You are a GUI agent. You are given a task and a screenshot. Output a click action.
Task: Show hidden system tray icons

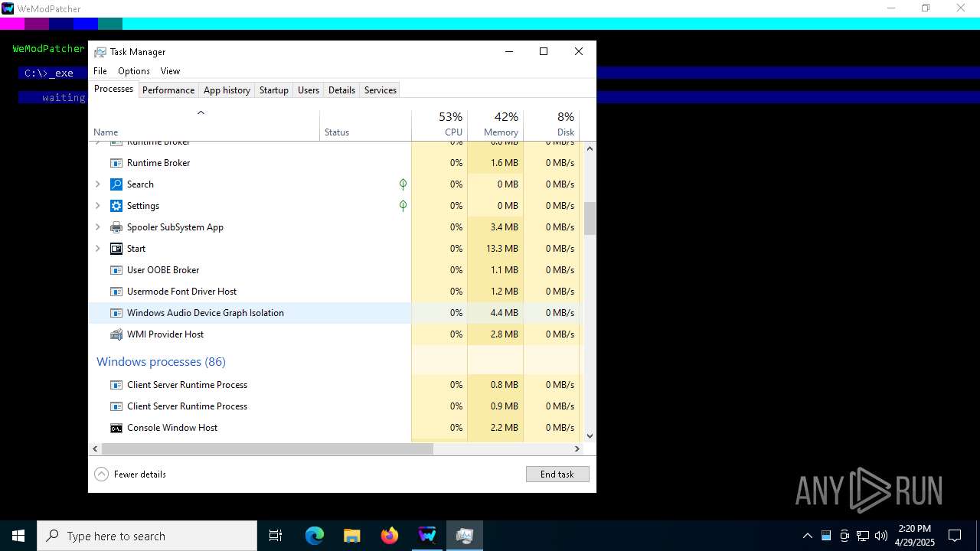coord(807,536)
